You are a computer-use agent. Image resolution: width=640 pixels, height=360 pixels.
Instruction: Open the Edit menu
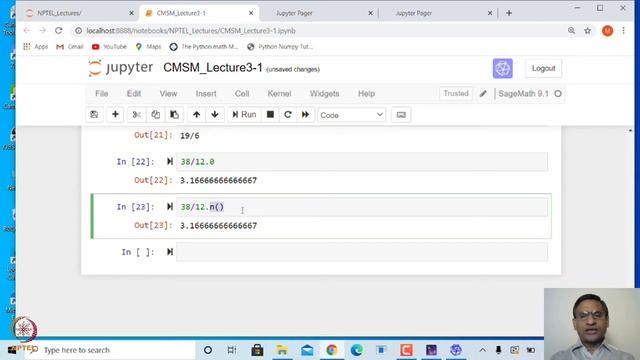[x=134, y=93]
